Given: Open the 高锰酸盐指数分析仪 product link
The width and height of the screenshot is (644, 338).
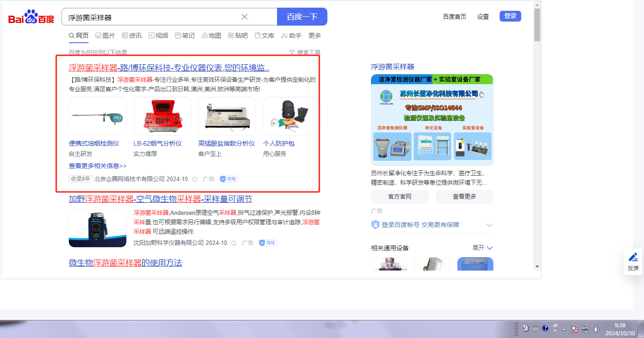Looking at the screenshot, I should click(x=227, y=143).
